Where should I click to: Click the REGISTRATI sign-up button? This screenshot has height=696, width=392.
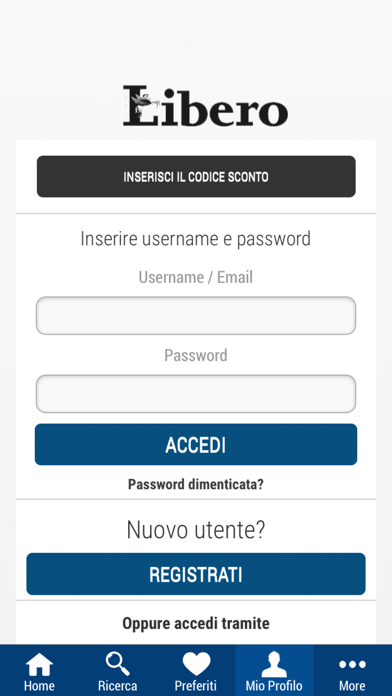point(196,574)
